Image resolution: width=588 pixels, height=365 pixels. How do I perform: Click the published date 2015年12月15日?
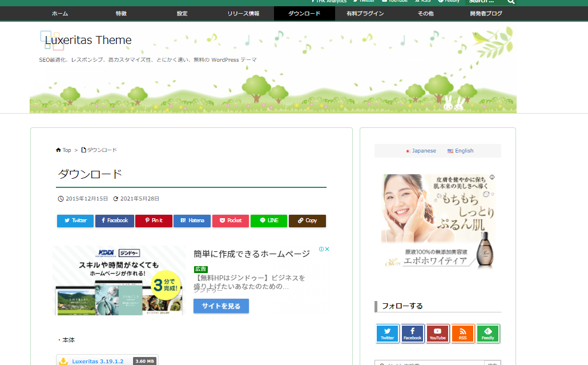click(87, 199)
